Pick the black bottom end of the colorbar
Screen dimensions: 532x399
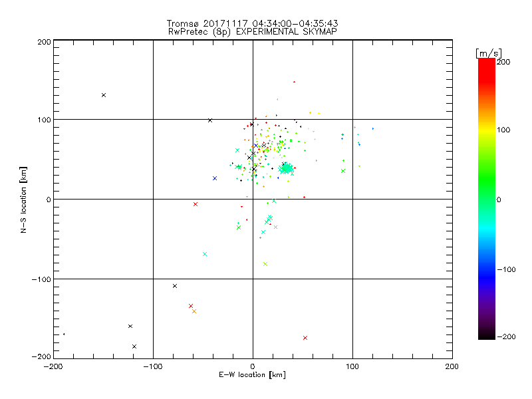[x=487, y=334]
